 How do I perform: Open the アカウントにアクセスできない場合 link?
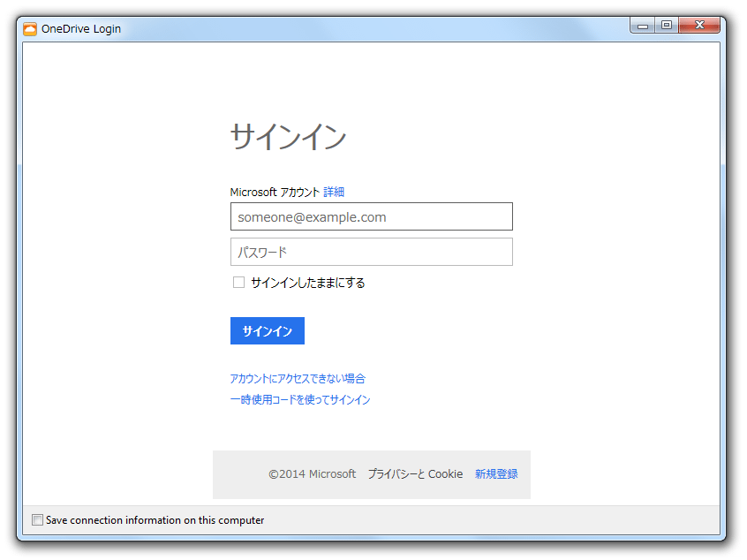pos(298,378)
